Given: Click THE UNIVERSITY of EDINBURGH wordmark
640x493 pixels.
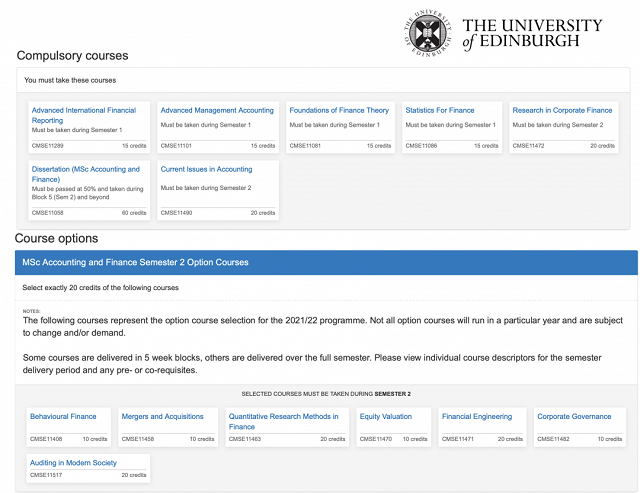Looking at the screenshot, I should tap(532, 33).
